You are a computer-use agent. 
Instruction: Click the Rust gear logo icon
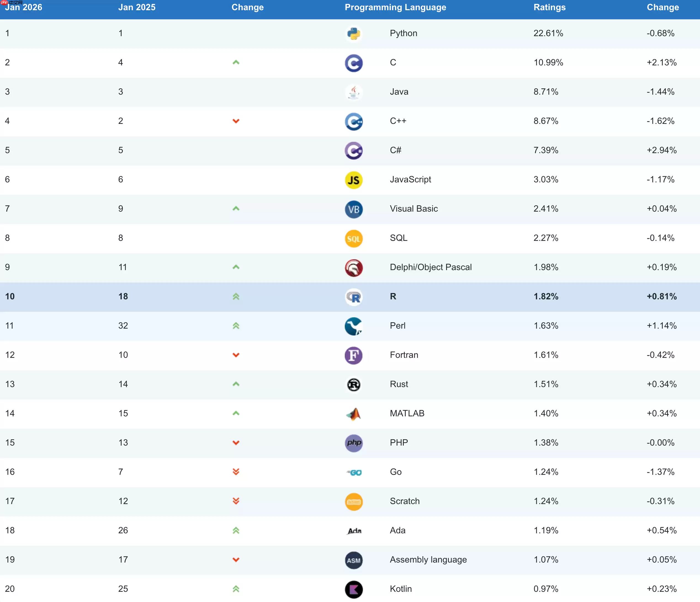click(x=354, y=385)
